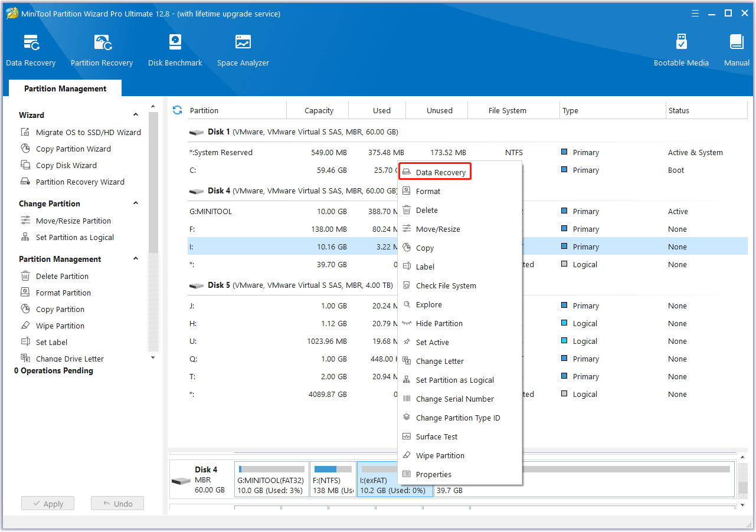
Task: Switch to the Partition Management tab
Action: tap(65, 88)
